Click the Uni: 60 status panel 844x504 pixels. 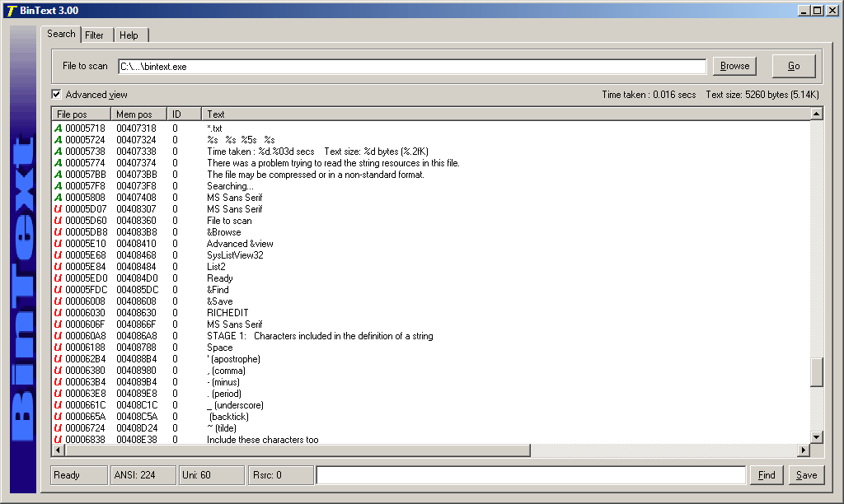[212, 475]
